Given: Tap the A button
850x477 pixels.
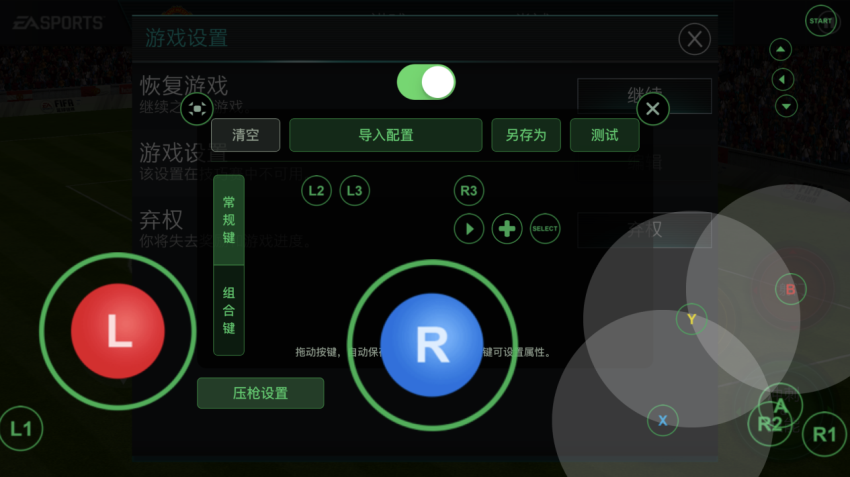Looking at the screenshot, I should click(x=781, y=405).
